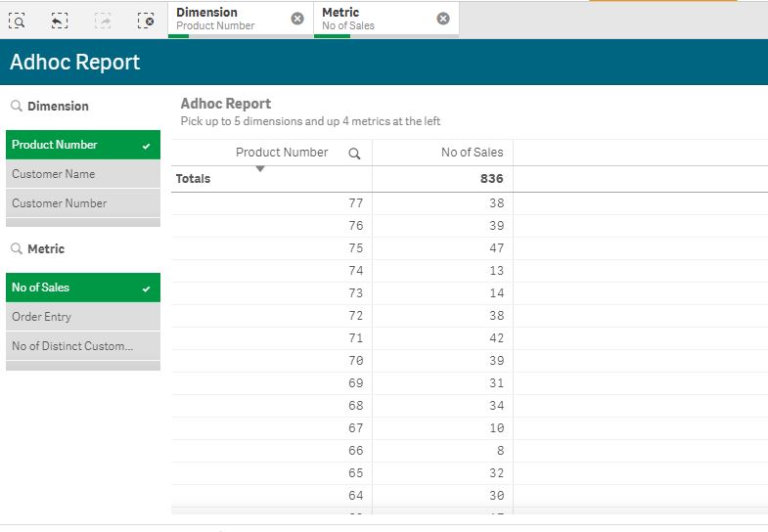Search the Product Number column
The width and height of the screenshot is (768, 532).
tap(354, 154)
